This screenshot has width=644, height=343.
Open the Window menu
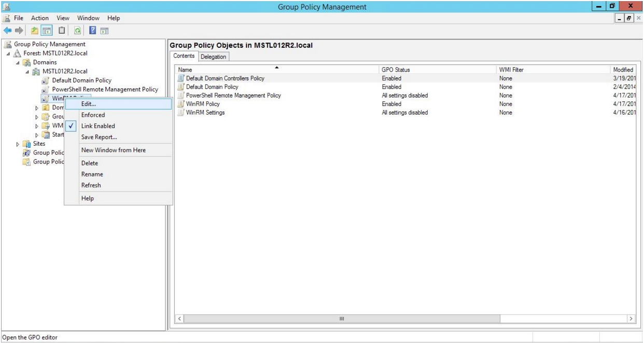(88, 19)
